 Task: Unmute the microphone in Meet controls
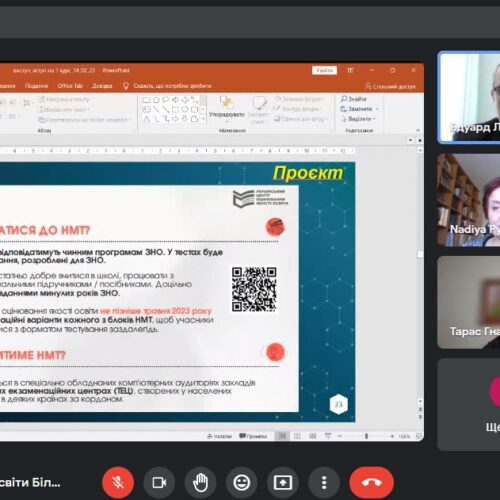pyautogui.click(x=118, y=482)
